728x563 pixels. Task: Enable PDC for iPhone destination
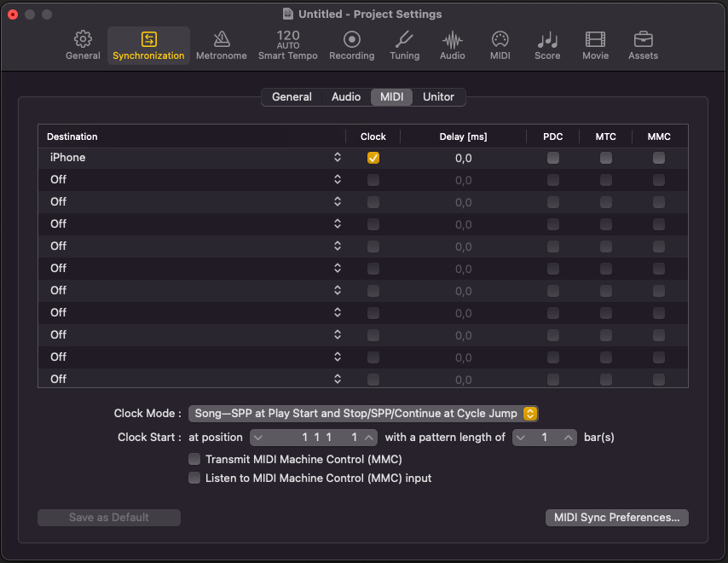553,158
